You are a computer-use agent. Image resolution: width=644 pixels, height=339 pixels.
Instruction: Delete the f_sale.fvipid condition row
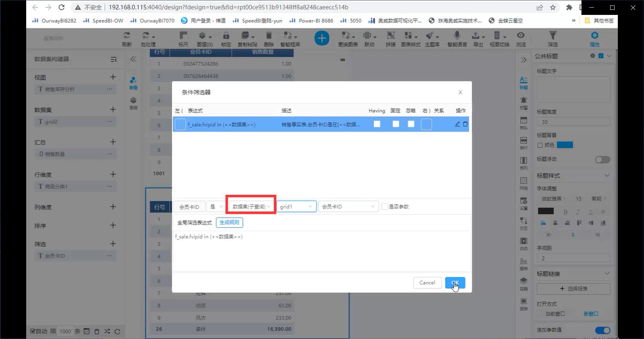click(465, 124)
